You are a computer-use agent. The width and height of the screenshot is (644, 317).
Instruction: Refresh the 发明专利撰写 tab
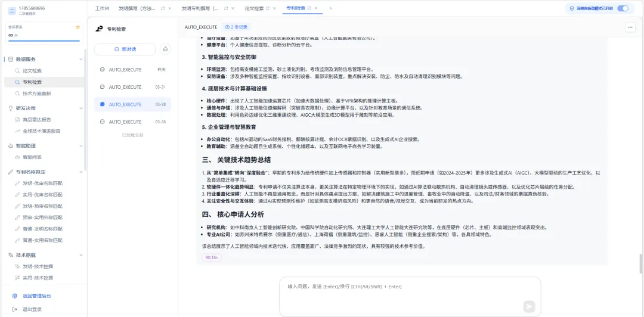[226, 8]
